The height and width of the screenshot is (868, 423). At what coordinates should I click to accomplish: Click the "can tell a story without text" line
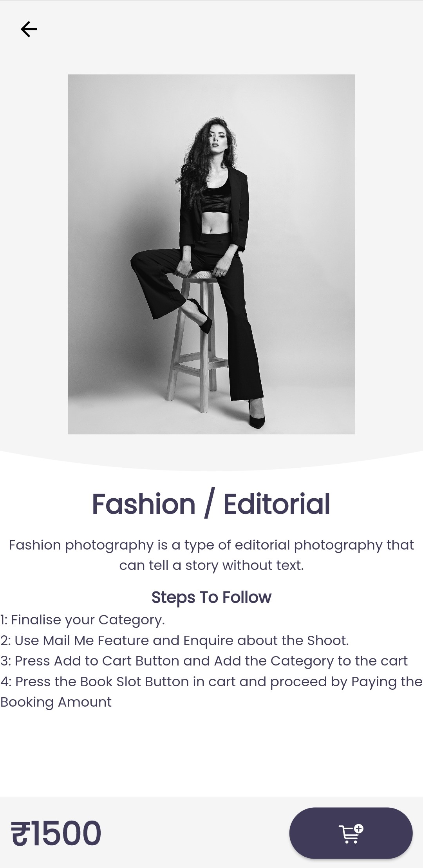point(211,566)
